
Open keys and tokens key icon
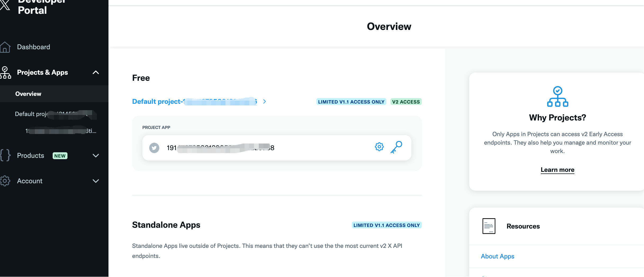[x=396, y=147]
